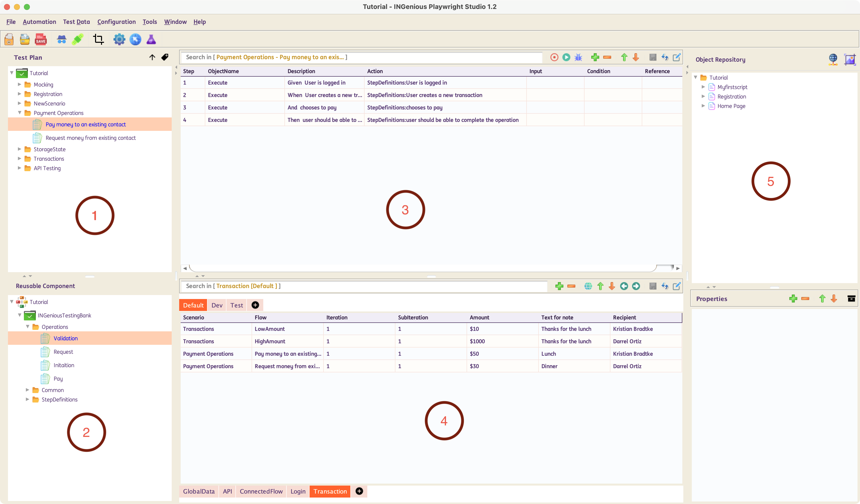Open the blue gear settings icon

119,39
